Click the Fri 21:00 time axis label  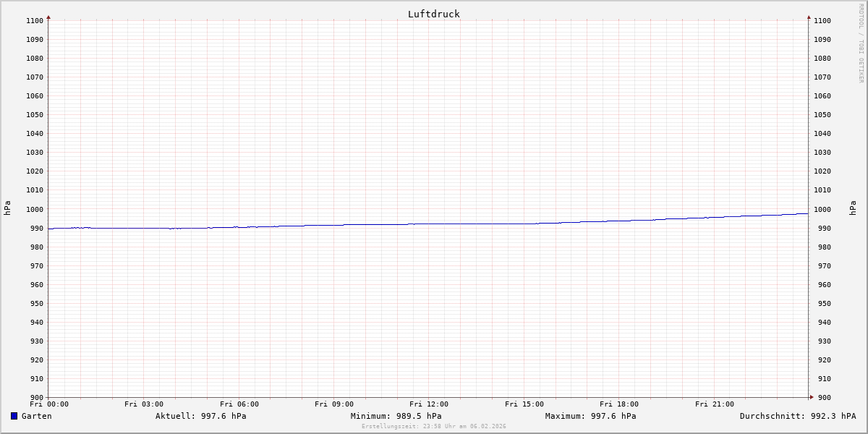714,404
